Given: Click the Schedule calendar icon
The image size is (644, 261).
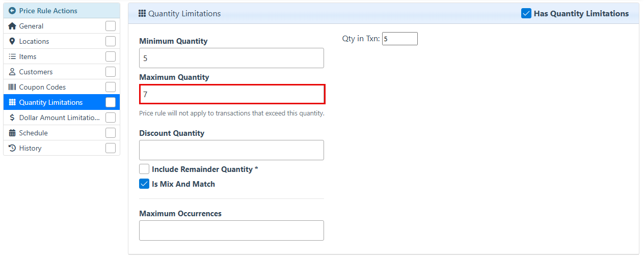Looking at the screenshot, I should tap(12, 133).
